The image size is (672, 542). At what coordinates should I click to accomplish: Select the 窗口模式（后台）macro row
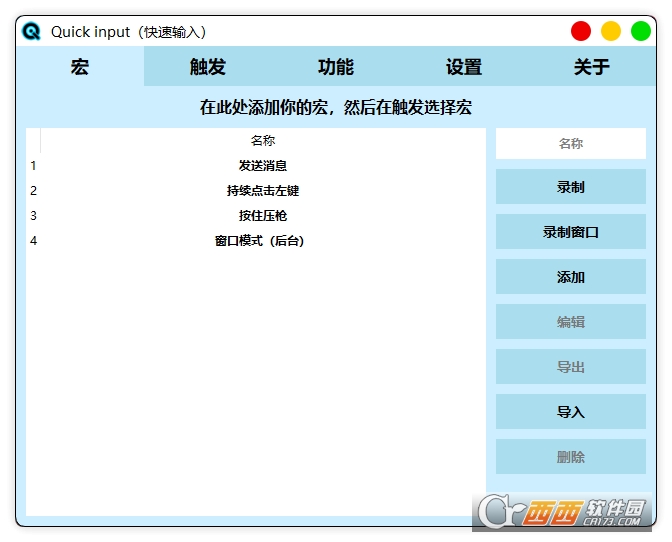coord(263,240)
